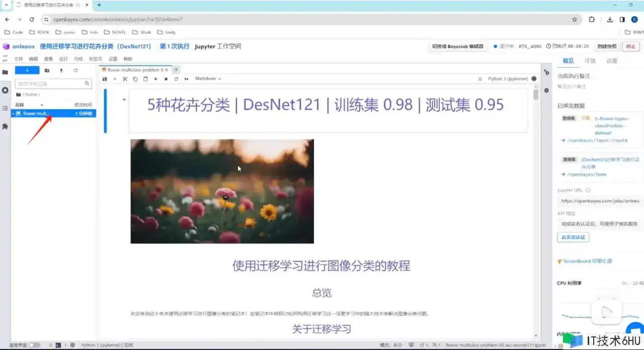Viewport: 644px width, 350px height.
Task: Copy the selected cell
Action: pyautogui.click(x=135, y=79)
